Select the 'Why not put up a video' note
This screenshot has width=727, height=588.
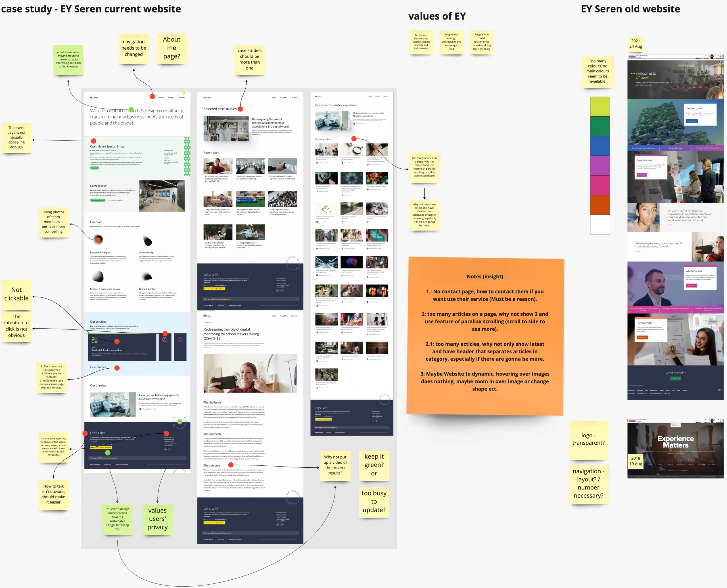pyautogui.click(x=335, y=465)
